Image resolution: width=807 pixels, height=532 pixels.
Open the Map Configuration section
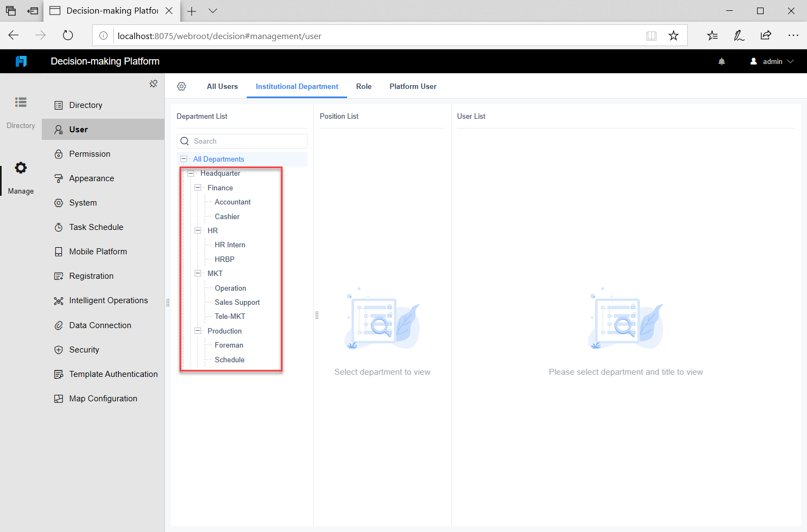pyautogui.click(x=103, y=398)
